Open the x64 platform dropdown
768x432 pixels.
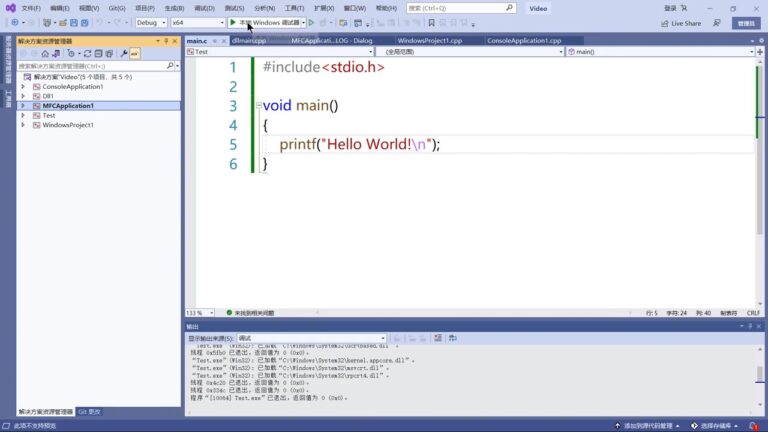(198, 23)
